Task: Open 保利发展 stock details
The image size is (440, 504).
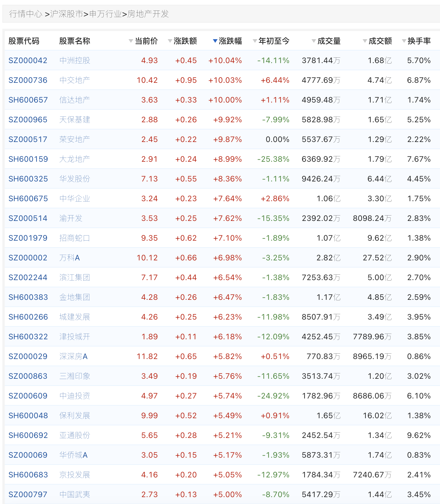Action: (75, 416)
